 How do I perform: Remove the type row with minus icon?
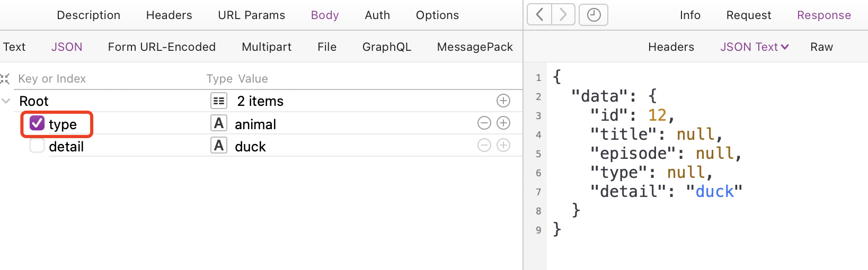coord(484,123)
